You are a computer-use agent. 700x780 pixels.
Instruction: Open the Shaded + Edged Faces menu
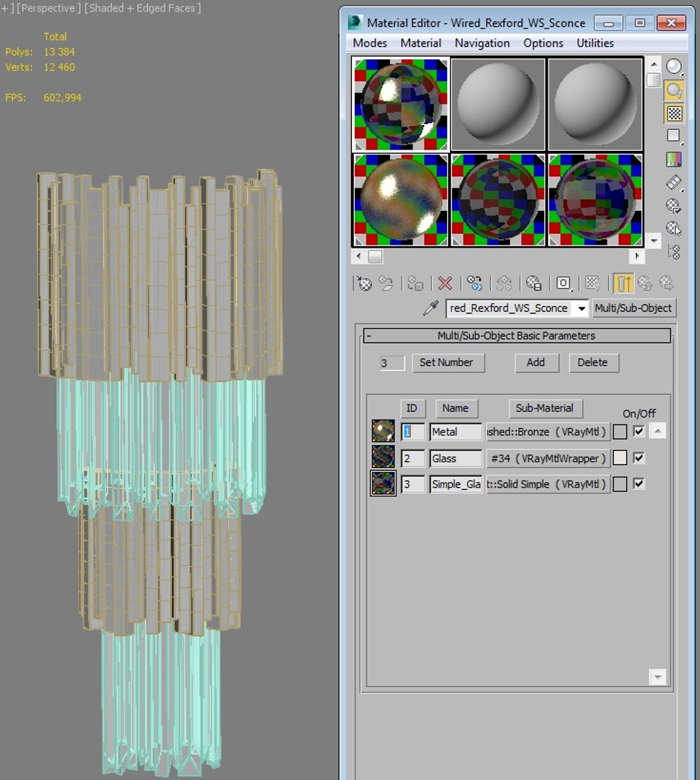pos(142,8)
